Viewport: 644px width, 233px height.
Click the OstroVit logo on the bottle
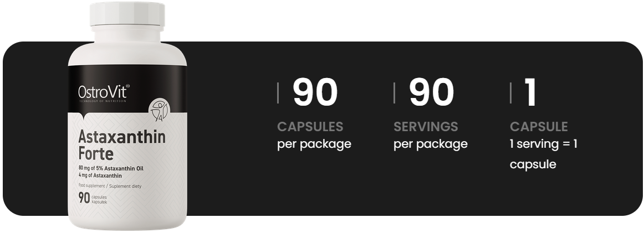click(104, 91)
